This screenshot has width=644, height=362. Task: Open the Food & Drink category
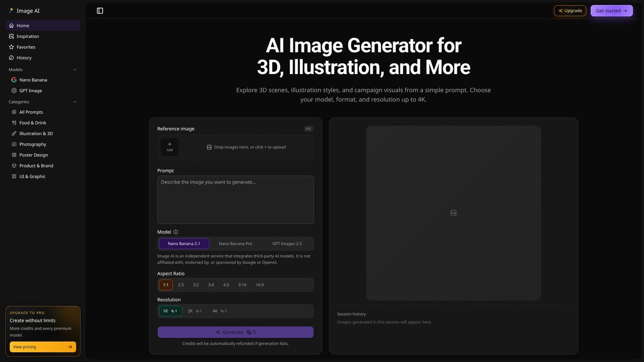pyautogui.click(x=44, y=123)
